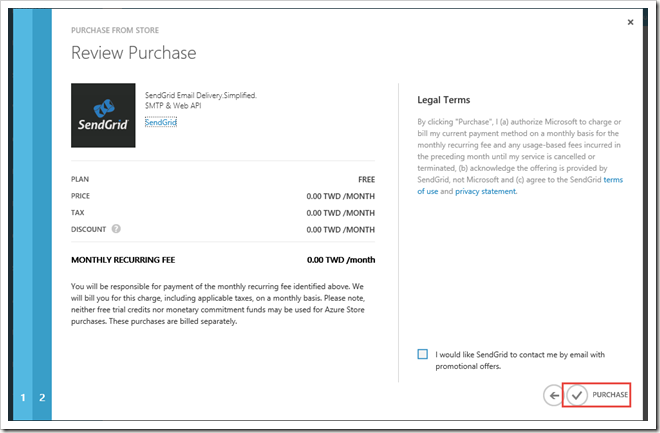Jump to wizard step 1

[23, 398]
